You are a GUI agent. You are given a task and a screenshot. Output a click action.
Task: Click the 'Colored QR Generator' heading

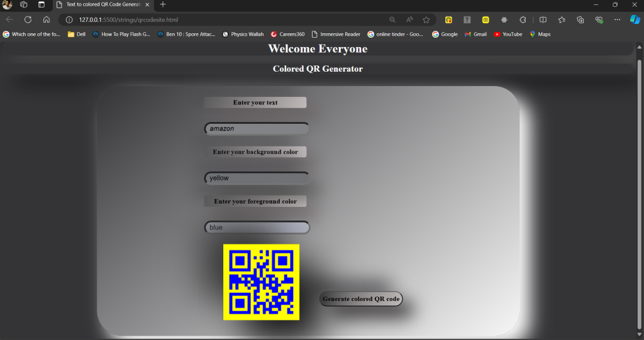click(318, 69)
